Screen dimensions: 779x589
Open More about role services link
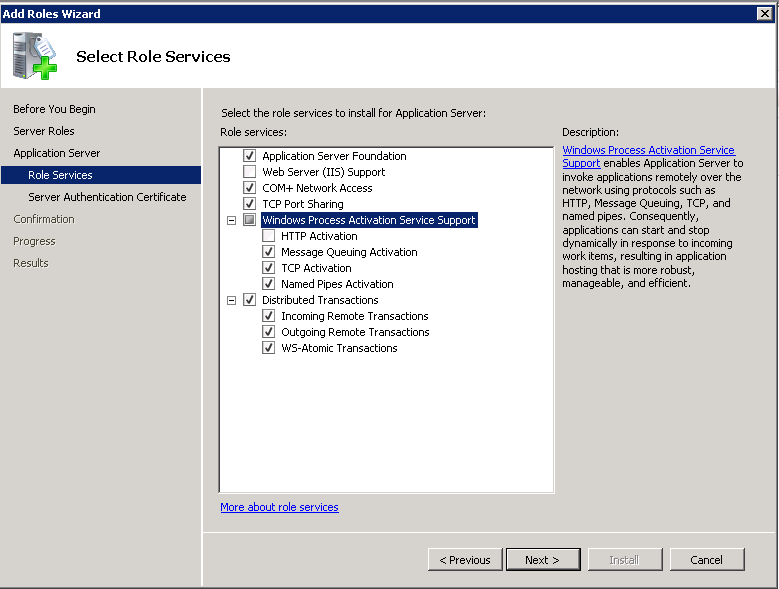pyautogui.click(x=279, y=507)
